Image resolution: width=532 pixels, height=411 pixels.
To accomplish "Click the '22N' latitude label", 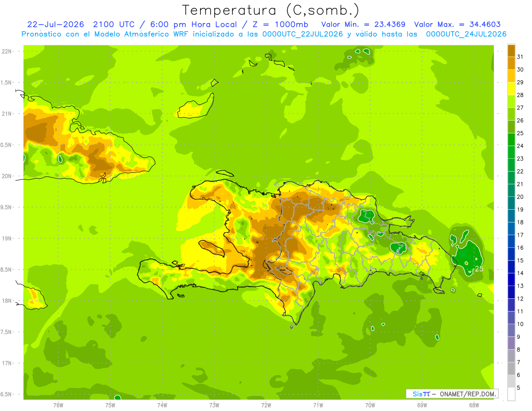I will pyautogui.click(x=7, y=51).
